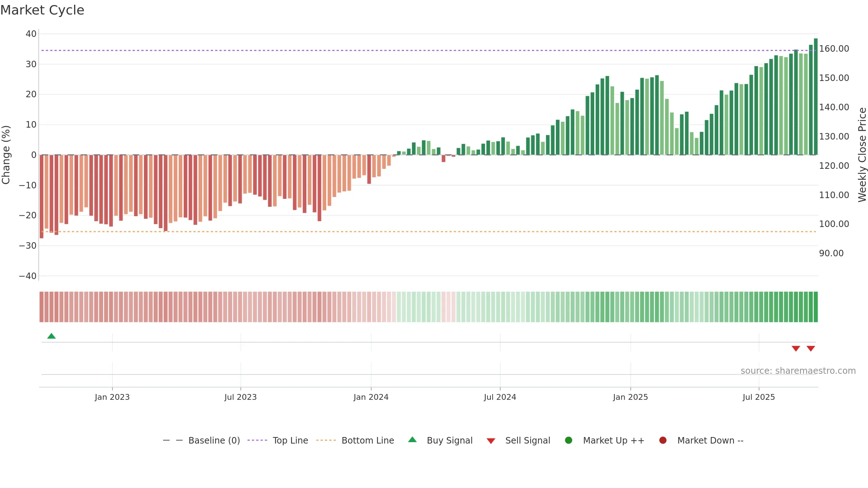Click the 120.00 price axis label
This screenshot has width=868, height=488.
coord(834,166)
